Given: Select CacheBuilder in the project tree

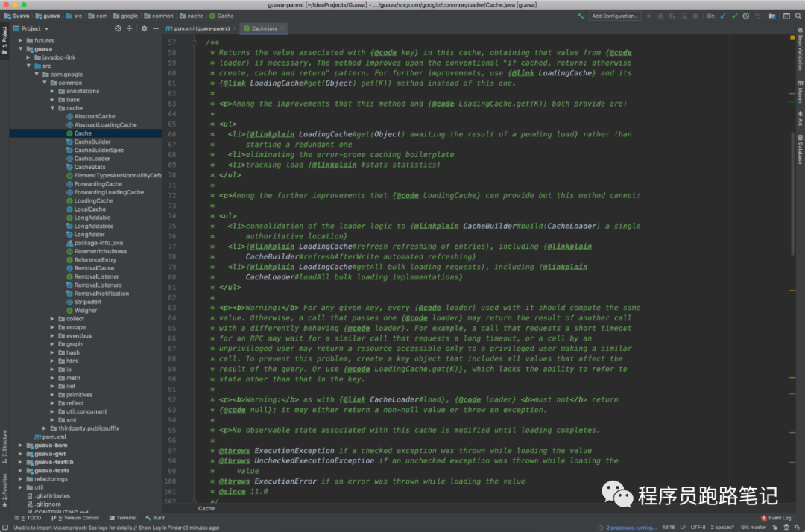Looking at the screenshot, I should pos(92,142).
